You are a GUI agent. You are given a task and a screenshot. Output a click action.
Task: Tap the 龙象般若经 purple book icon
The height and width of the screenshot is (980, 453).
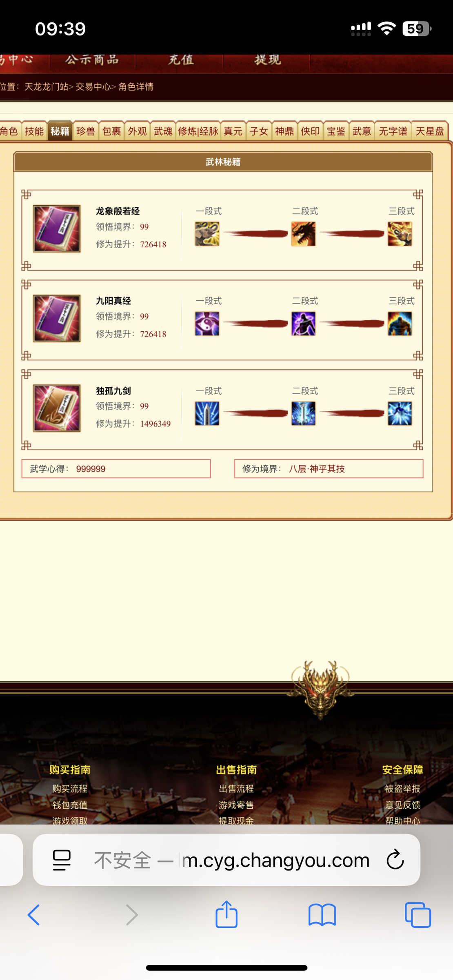[x=57, y=228]
